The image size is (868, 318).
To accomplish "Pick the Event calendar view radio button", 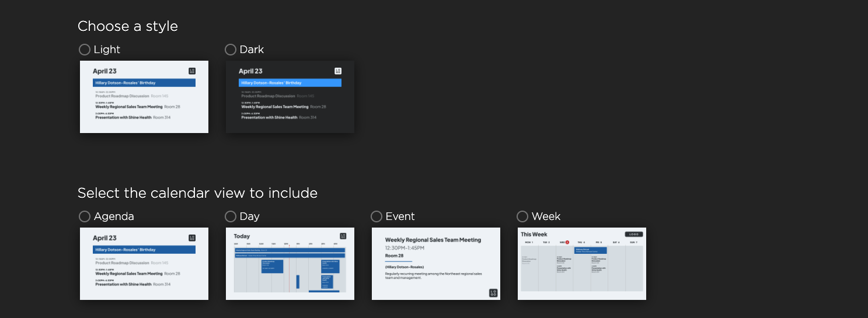I will pyautogui.click(x=377, y=216).
